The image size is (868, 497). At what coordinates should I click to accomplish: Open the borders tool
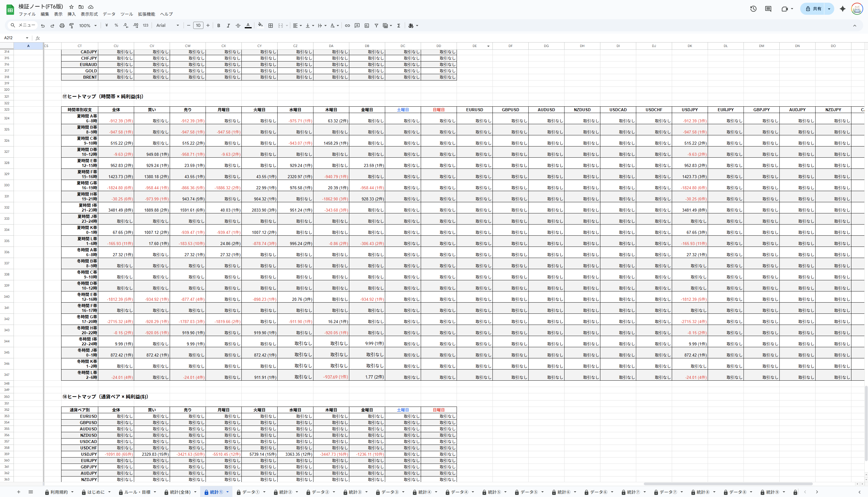(x=271, y=26)
